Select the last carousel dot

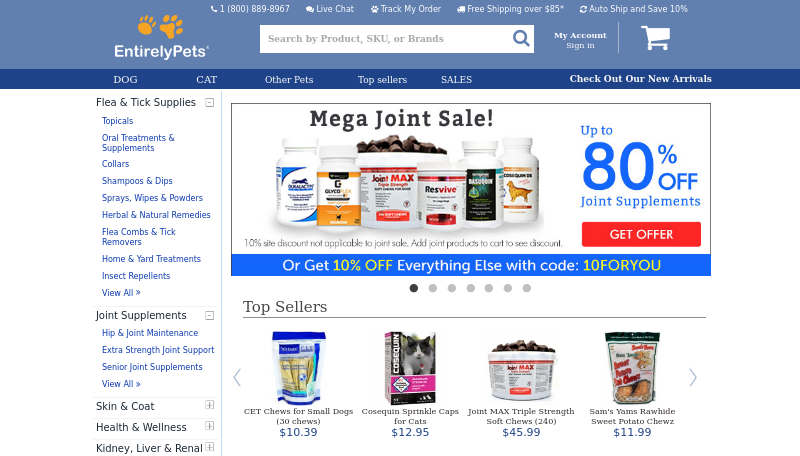point(527,288)
